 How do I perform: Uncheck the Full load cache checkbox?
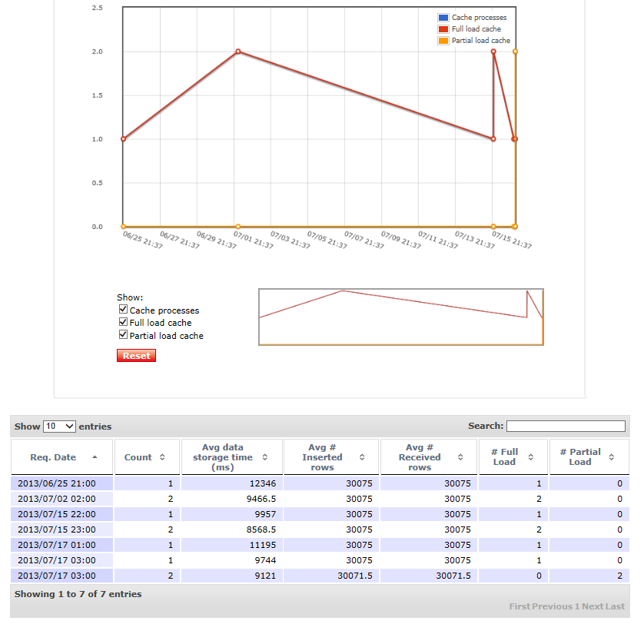(123, 321)
